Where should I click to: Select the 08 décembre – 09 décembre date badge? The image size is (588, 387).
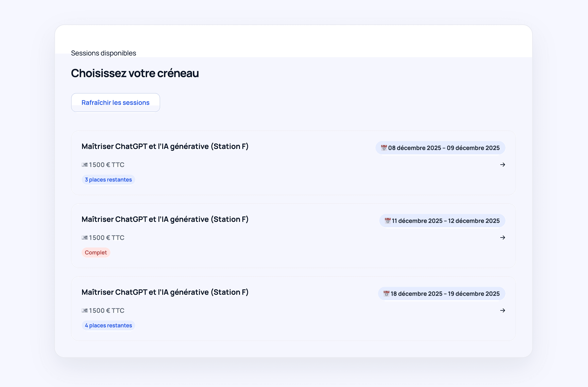click(x=440, y=148)
